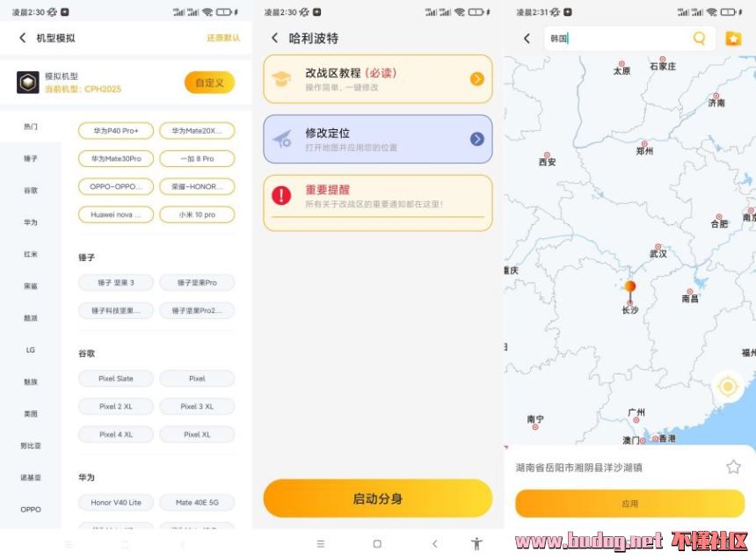Choose the Pixel 4 XL model chip
This screenshot has width=756, height=559.
click(116, 434)
